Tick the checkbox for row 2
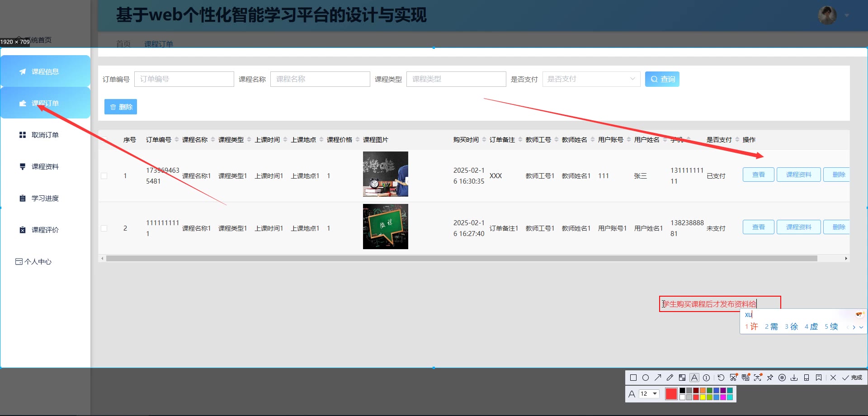The height and width of the screenshot is (416, 868). [x=104, y=228]
